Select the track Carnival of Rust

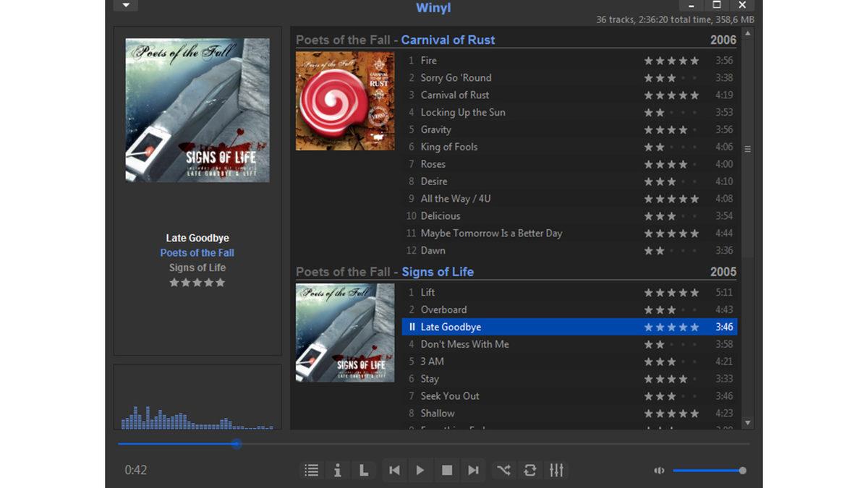tap(454, 95)
